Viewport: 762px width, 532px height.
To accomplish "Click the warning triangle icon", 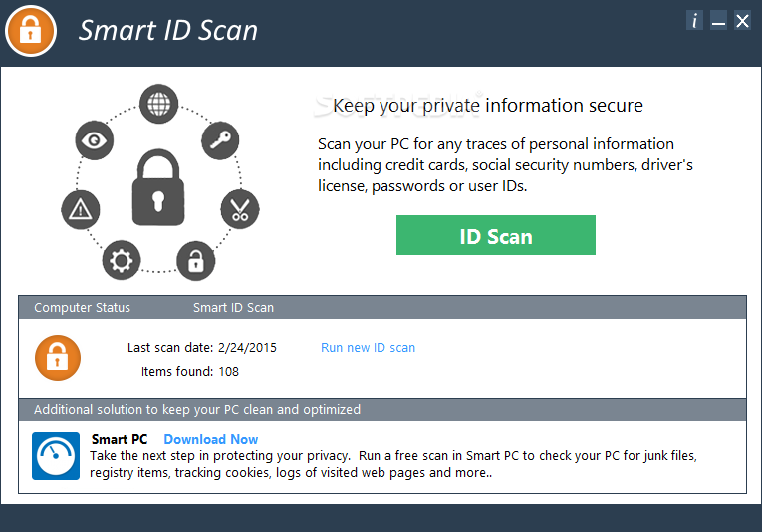I will point(81,210).
